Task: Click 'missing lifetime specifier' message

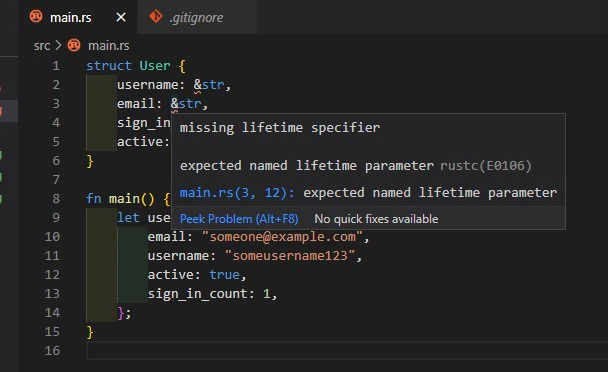Action: [x=280, y=128]
